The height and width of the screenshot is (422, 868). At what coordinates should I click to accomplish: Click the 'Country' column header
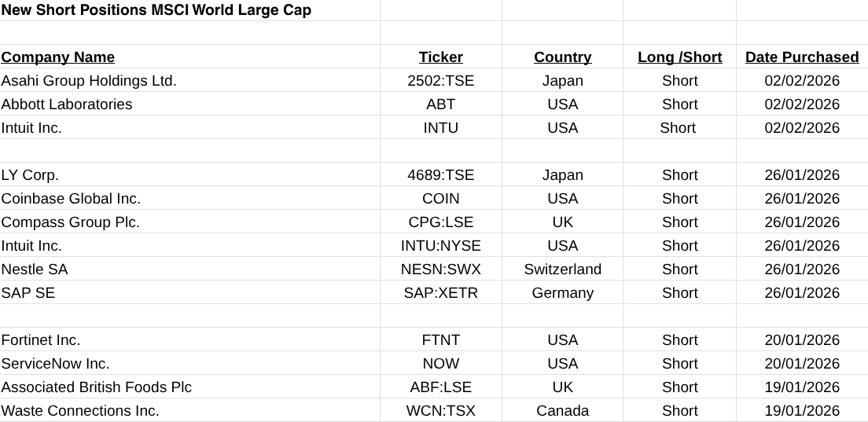[562, 57]
